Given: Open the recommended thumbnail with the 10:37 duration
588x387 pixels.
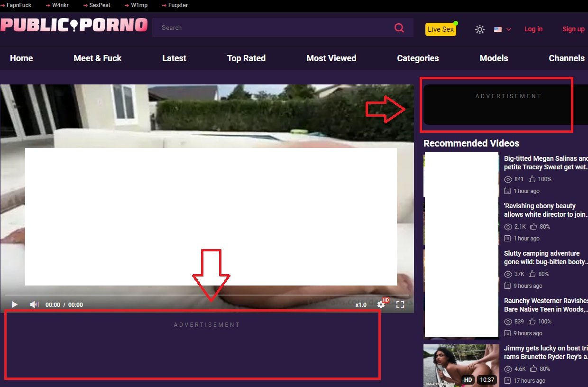Looking at the screenshot, I should pos(461,365).
